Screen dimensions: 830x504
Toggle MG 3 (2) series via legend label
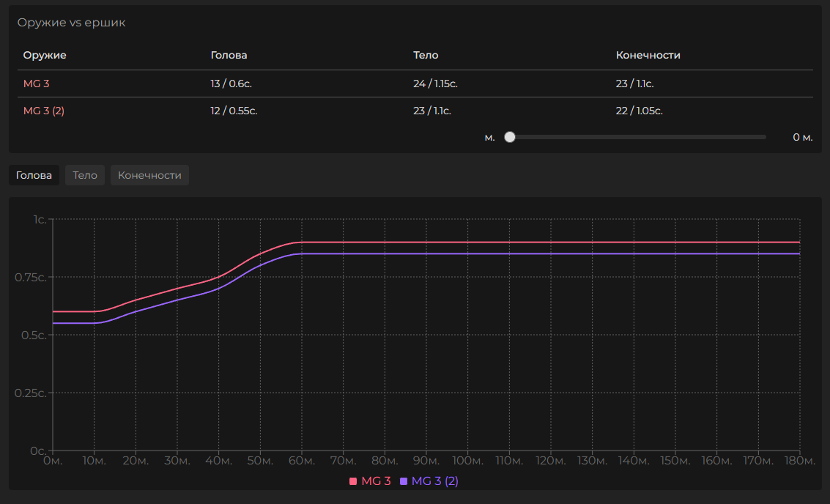click(x=435, y=481)
